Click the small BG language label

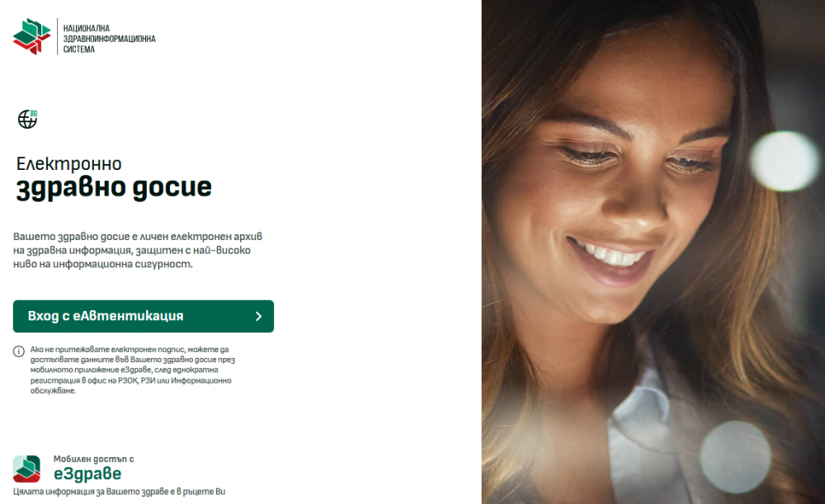tap(34, 113)
